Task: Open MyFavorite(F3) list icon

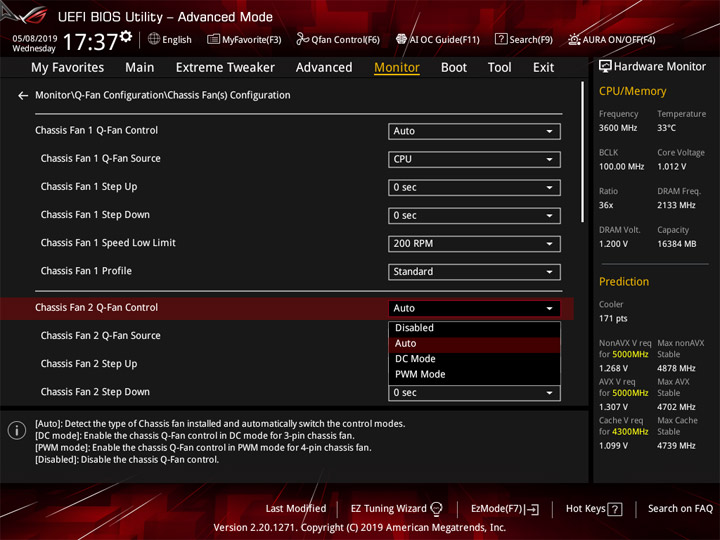Action: coord(213,39)
